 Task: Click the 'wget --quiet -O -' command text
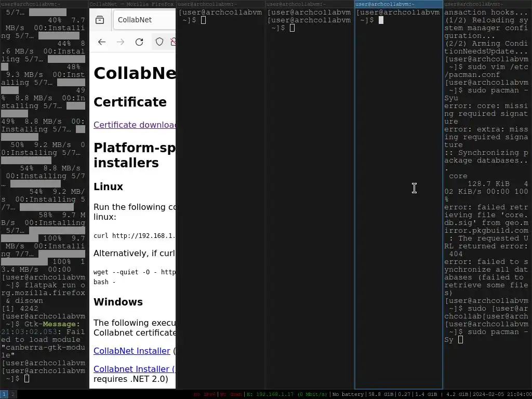135,272
